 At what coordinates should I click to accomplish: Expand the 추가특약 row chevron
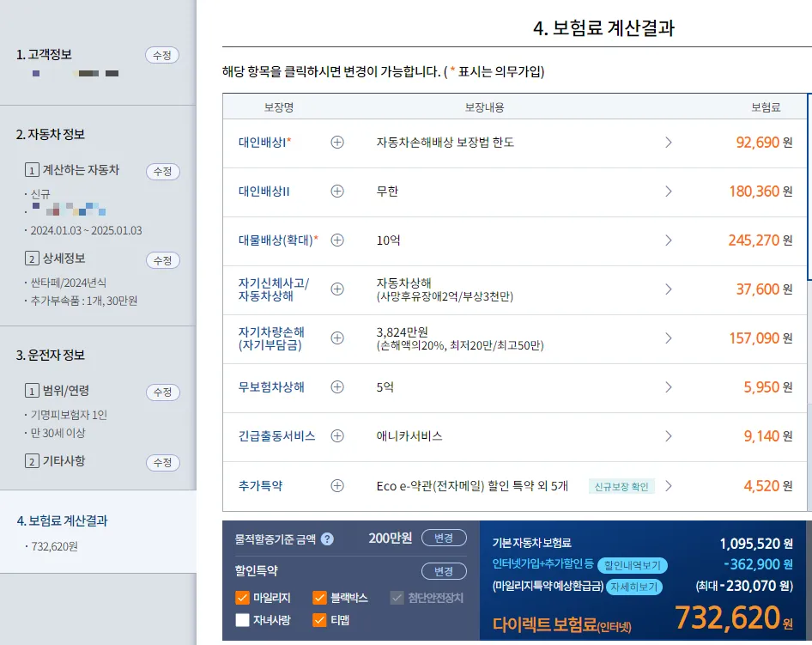(669, 485)
